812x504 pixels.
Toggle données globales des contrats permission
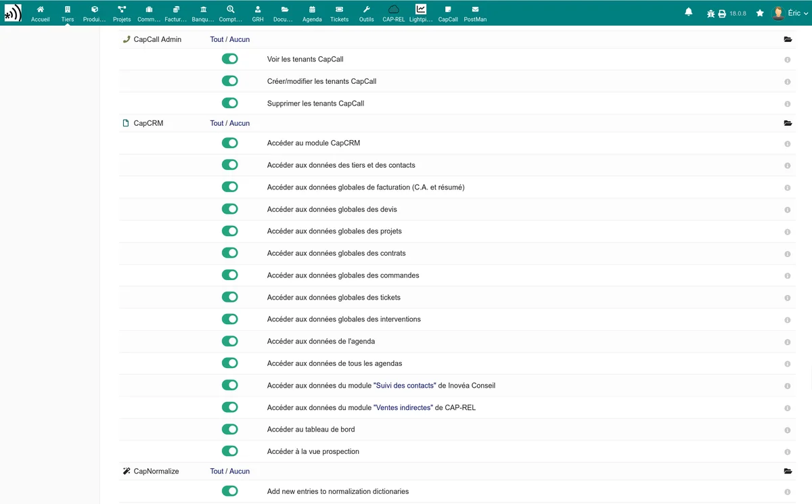coord(230,253)
